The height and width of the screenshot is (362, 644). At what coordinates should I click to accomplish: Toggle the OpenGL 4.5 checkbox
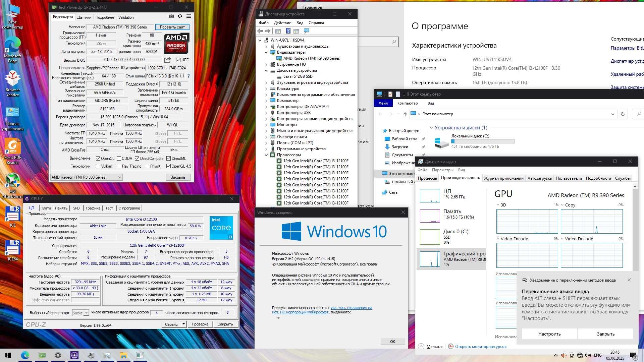pos(168,166)
